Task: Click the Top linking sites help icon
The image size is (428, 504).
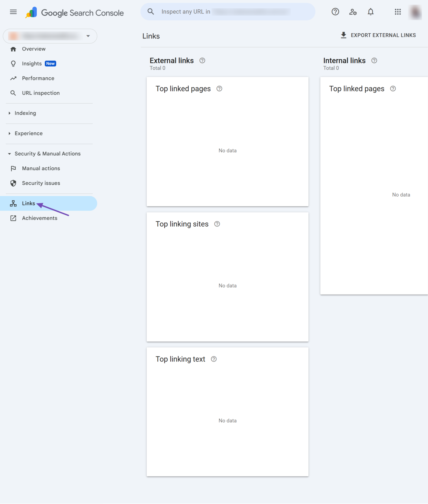Action: 217,224
